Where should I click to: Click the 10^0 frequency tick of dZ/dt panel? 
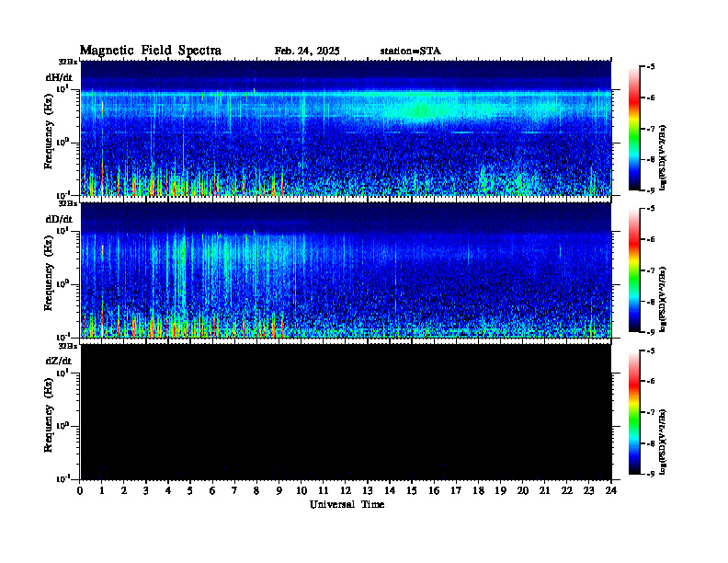pyautogui.click(x=63, y=425)
